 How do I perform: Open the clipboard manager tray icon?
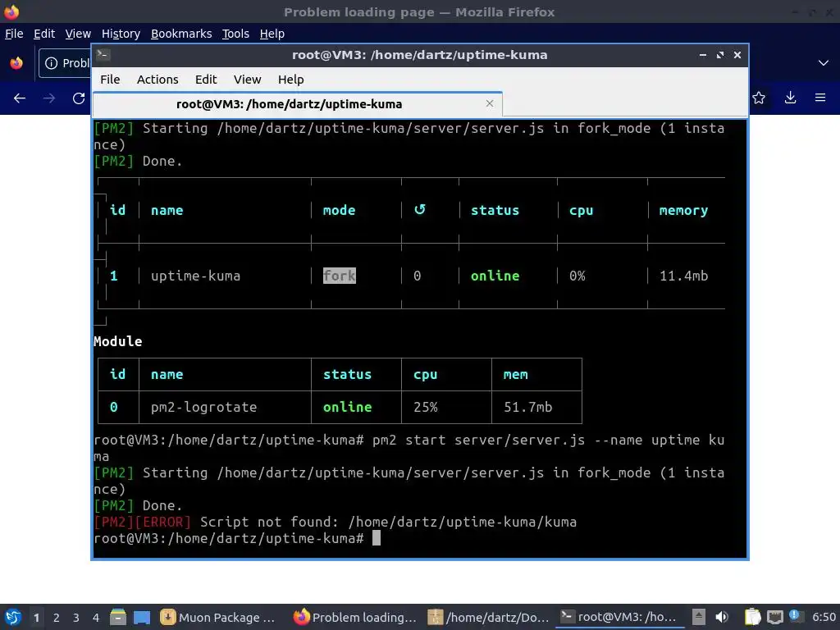point(753,617)
